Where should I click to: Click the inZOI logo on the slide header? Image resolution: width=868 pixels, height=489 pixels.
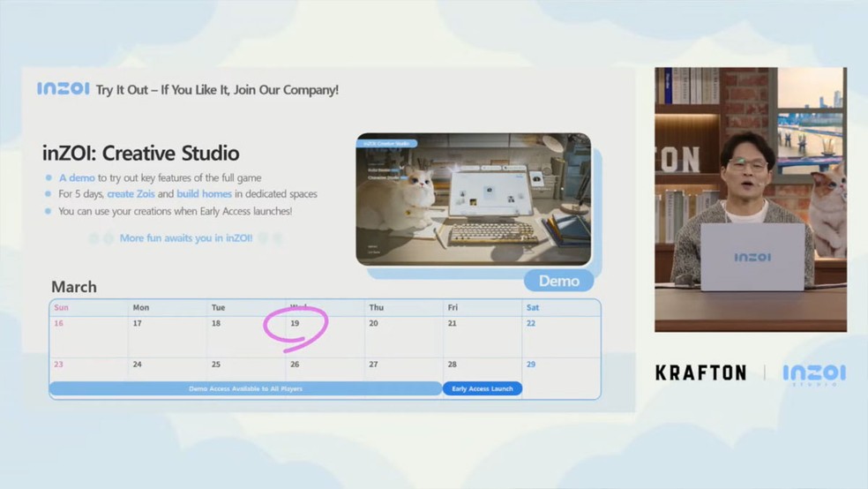point(64,88)
